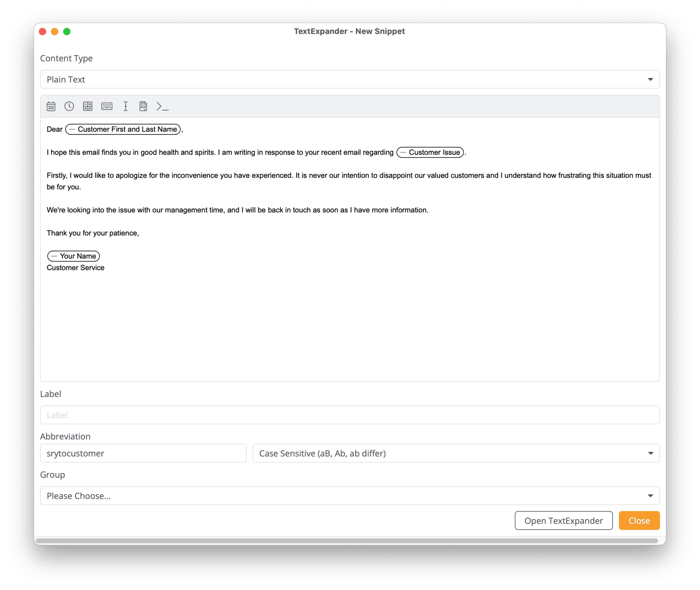
Task: Click the Open TextExpander button
Action: pos(564,521)
